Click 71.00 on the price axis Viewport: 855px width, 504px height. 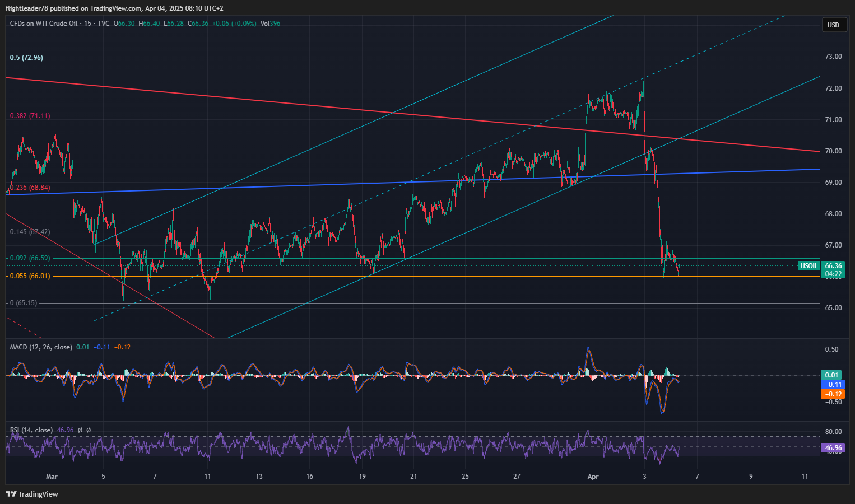(833, 120)
